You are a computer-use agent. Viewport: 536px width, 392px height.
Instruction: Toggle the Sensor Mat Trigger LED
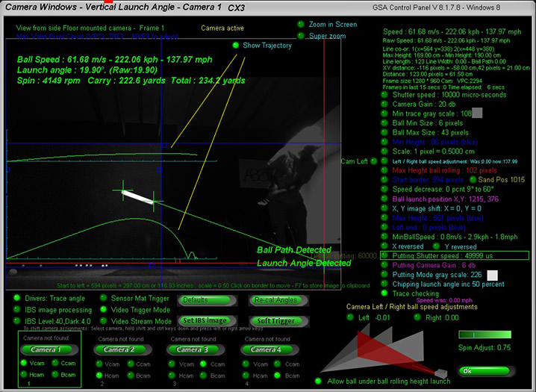102,299
